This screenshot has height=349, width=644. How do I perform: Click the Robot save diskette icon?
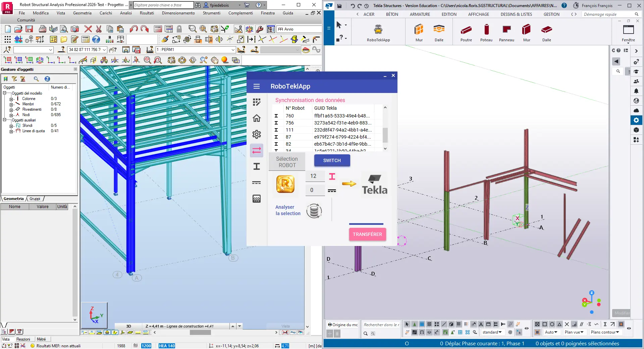tap(29, 29)
